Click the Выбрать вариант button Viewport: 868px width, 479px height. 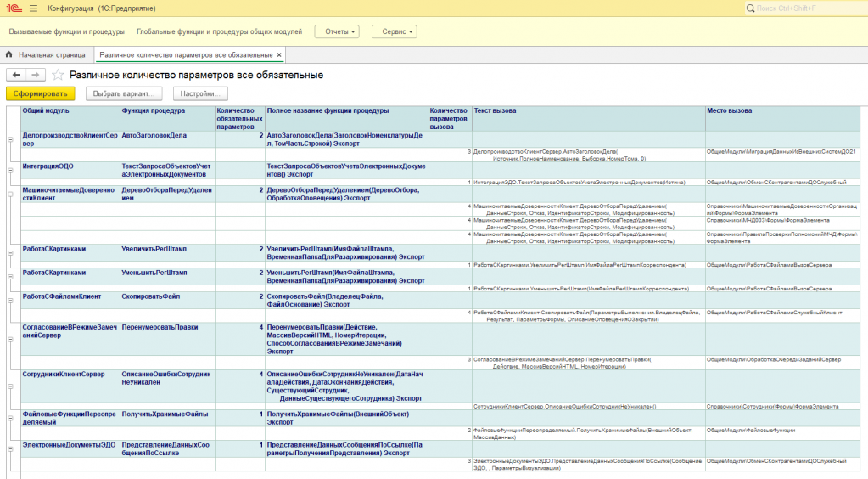tap(124, 93)
